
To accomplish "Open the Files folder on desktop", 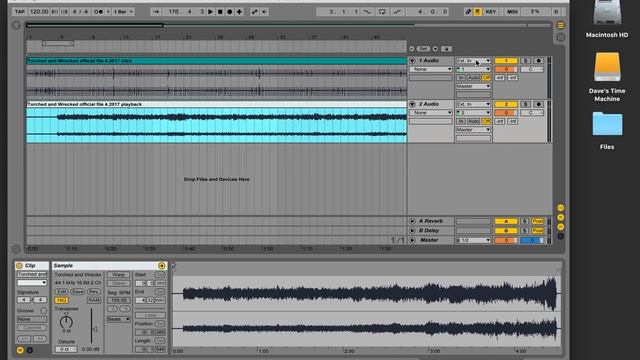I will [x=607, y=131].
